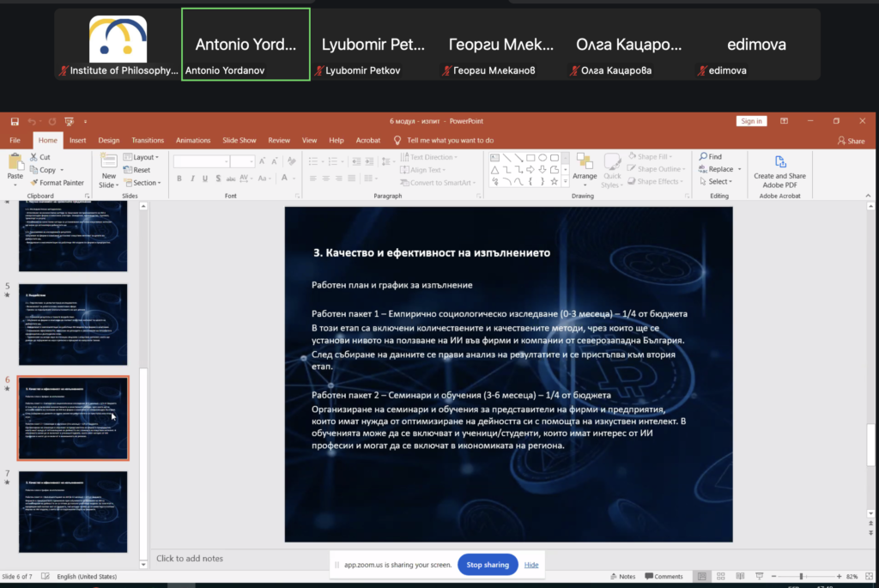Open the Shape Fill dropdown
The height and width of the screenshot is (588, 879).
click(x=651, y=156)
